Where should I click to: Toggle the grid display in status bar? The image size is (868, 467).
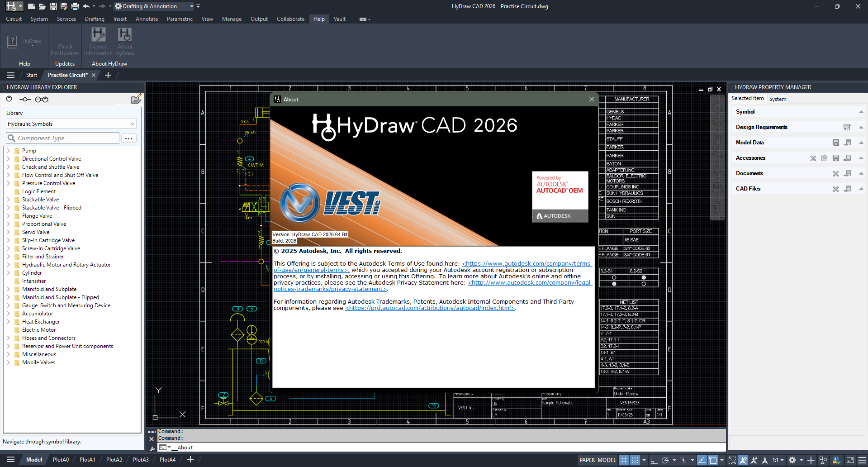[x=624, y=460]
